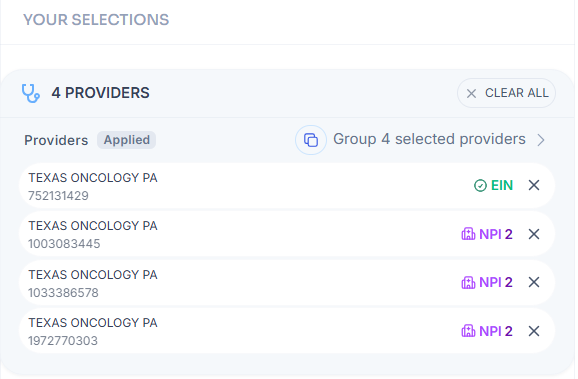Image resolution: width=578 pixels, height=379 pixels.
Task: Remove provider with NPI 1003083445
Action: (534, 234)
